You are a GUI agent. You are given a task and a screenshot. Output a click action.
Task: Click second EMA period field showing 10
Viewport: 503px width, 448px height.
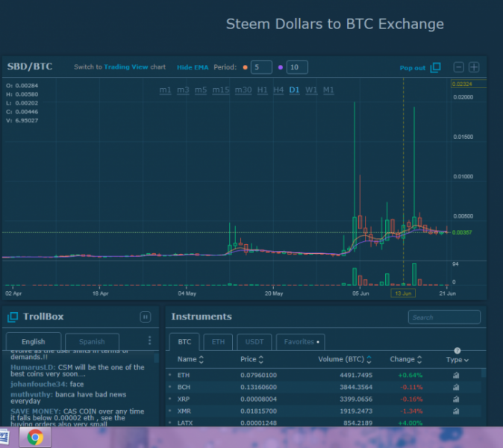[x=297, y=67]
